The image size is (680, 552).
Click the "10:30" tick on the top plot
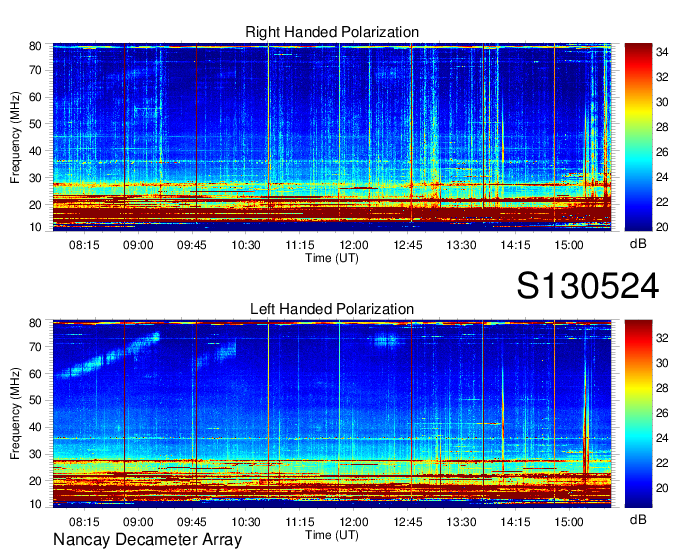point(246,245)
